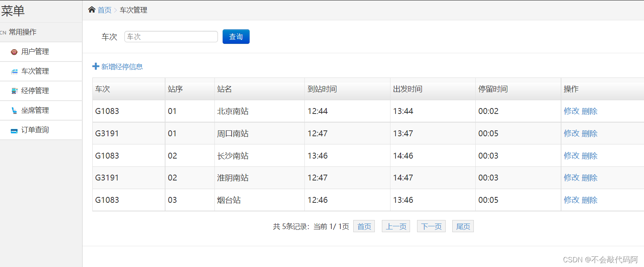Click stay time 00:02 cell
The width and height of the screenshot is (644, 267).
pyautogui.click(x=518, y=111)
